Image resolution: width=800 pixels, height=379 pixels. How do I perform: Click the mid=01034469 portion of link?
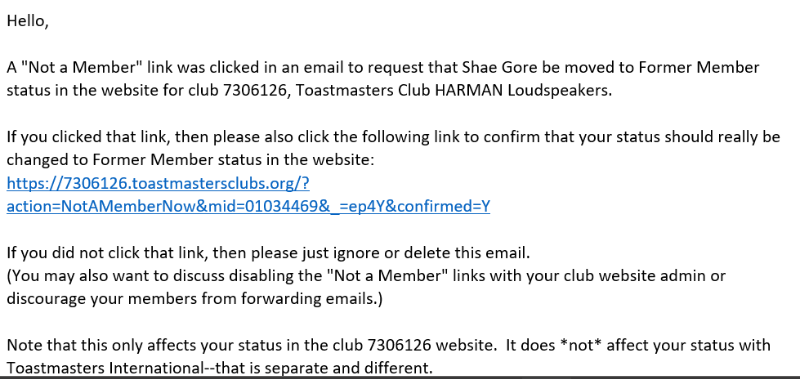coord(260,206)
